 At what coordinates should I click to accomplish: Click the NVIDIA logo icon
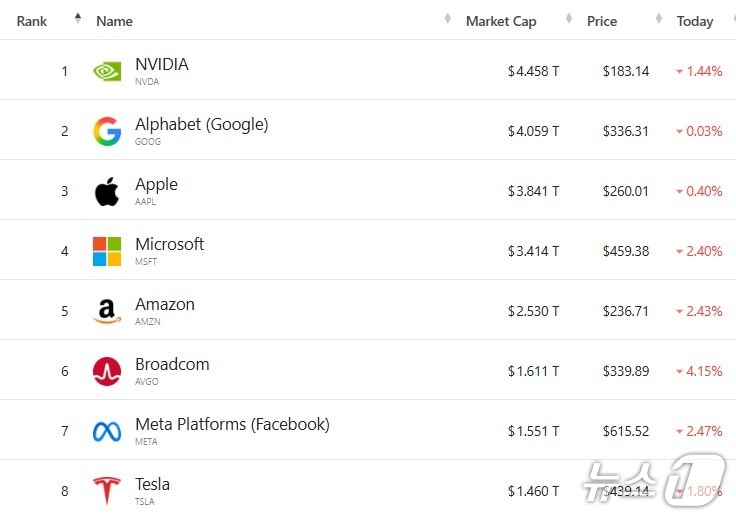(107, 71)
